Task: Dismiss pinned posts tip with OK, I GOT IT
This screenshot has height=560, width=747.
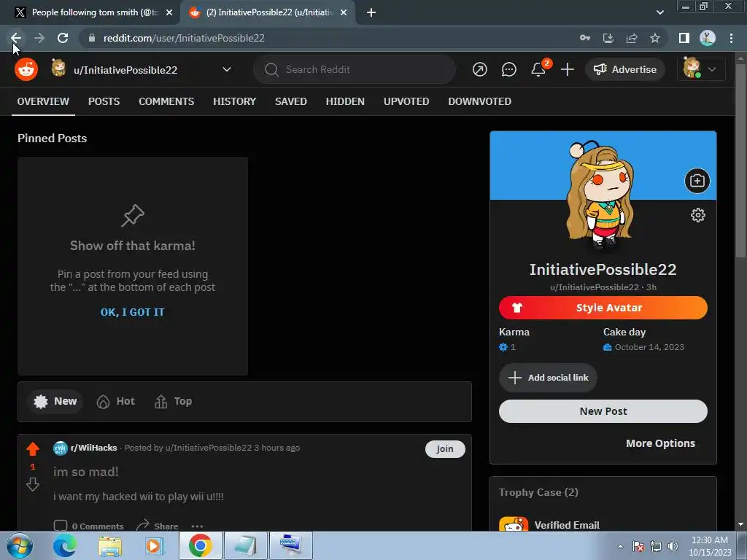Action: pos(133,312)
